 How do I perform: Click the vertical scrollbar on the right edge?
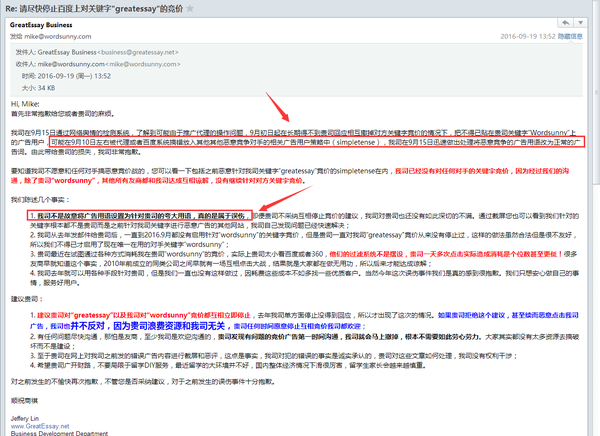point(596,92)
